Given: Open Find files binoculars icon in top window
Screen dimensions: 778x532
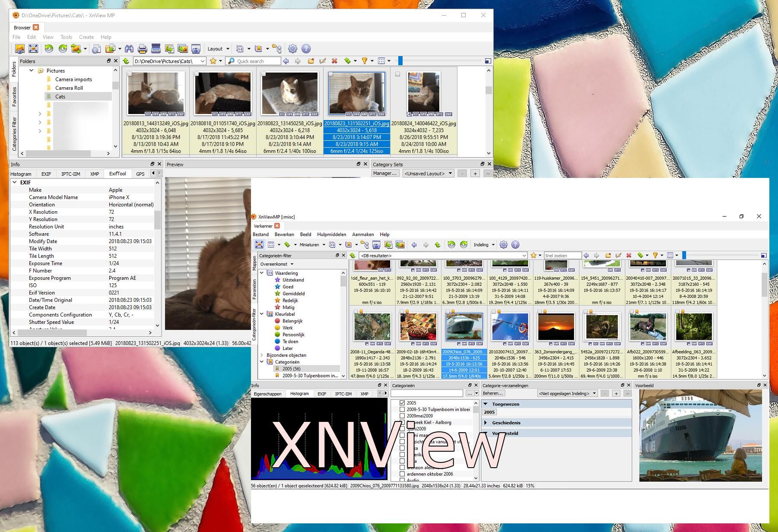Looking at the screenshot, I should point(129,49).
